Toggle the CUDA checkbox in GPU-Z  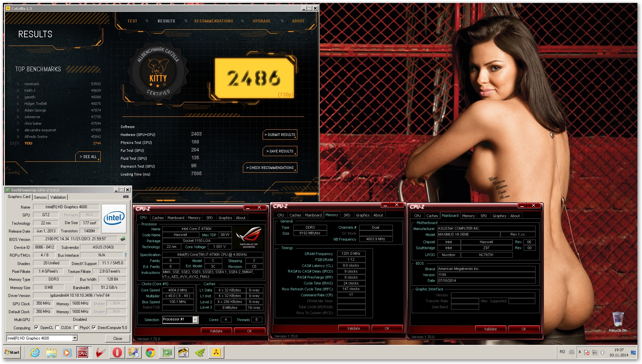57,328
